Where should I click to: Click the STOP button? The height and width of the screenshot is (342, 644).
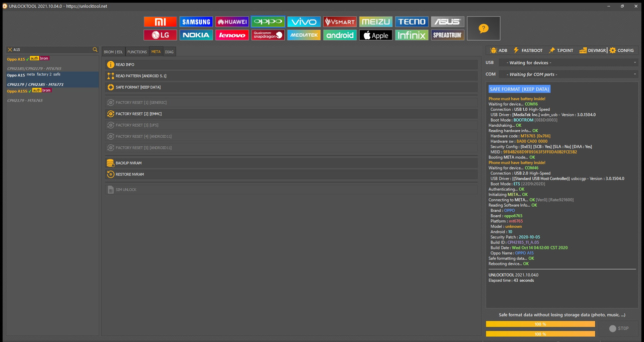(x=618, y=328)
